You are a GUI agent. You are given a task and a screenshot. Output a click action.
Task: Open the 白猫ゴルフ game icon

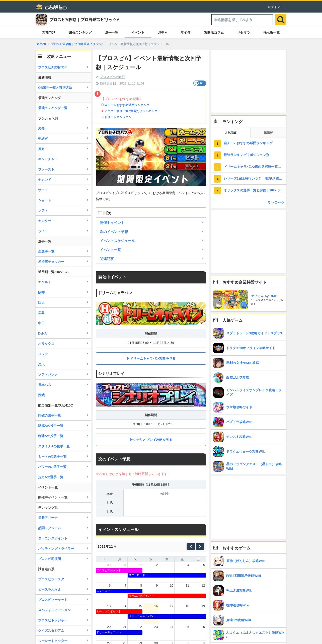pyautogui.click(x=218, y=378)
